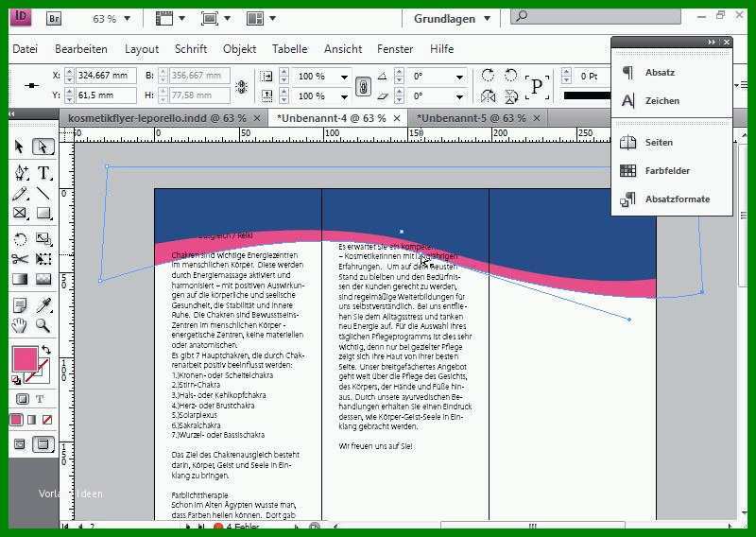Rotate 90 degrees clockwise icon
This screenshot has width=756, height=537.
pos(488,76)
